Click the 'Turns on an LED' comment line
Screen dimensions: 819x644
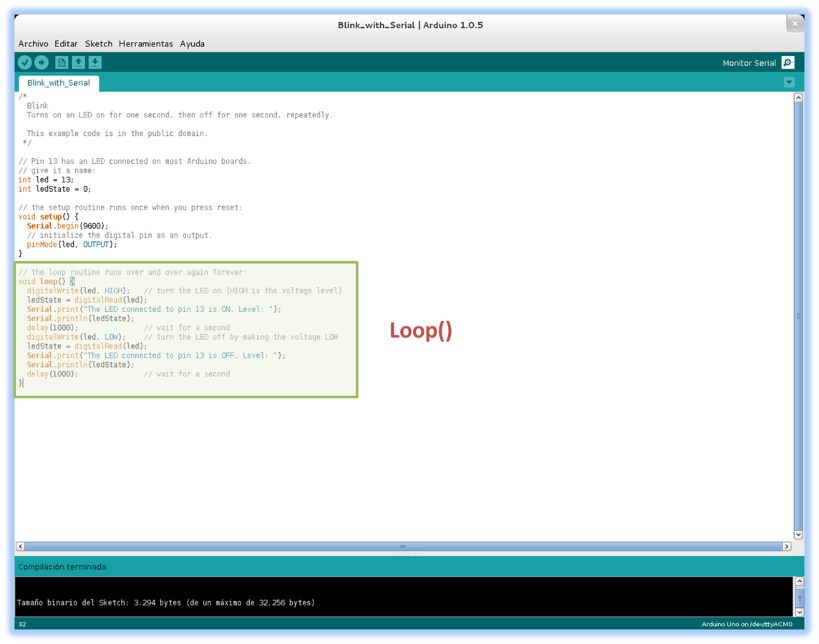click(180, 115)
